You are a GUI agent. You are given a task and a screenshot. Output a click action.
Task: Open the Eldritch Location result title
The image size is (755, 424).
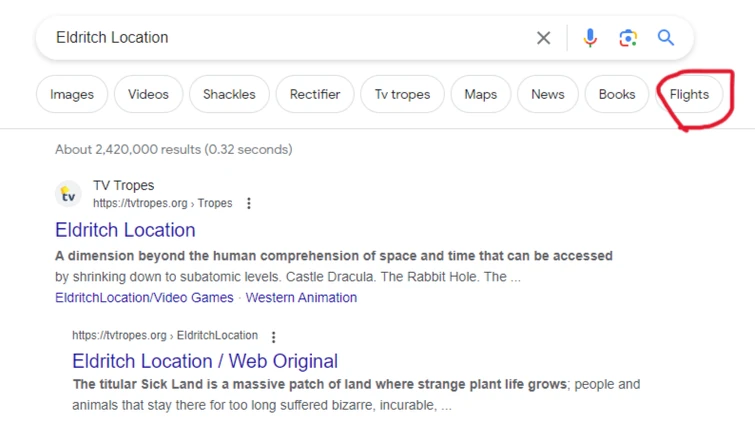click(125, 230)
